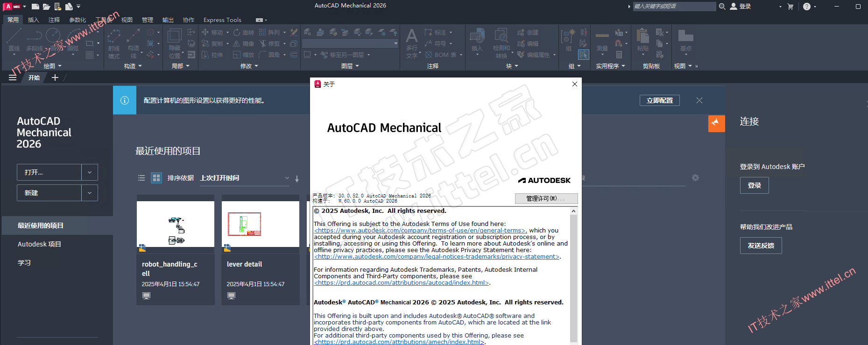This screenshot has height=345, width=868.
Task: Click the keyword search input field
Action: click(x=674, y=7)
